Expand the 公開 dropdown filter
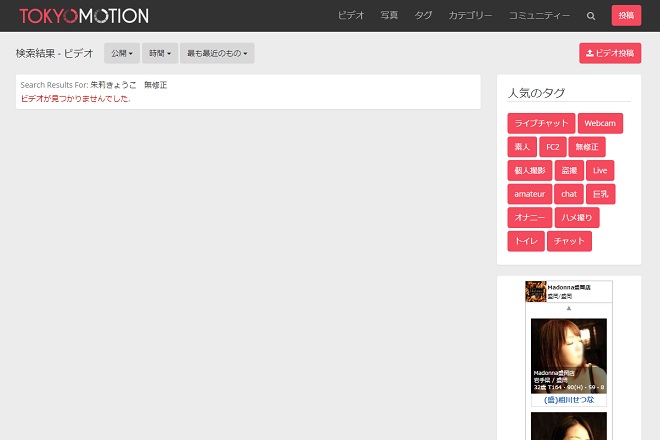 pos(121,53)
